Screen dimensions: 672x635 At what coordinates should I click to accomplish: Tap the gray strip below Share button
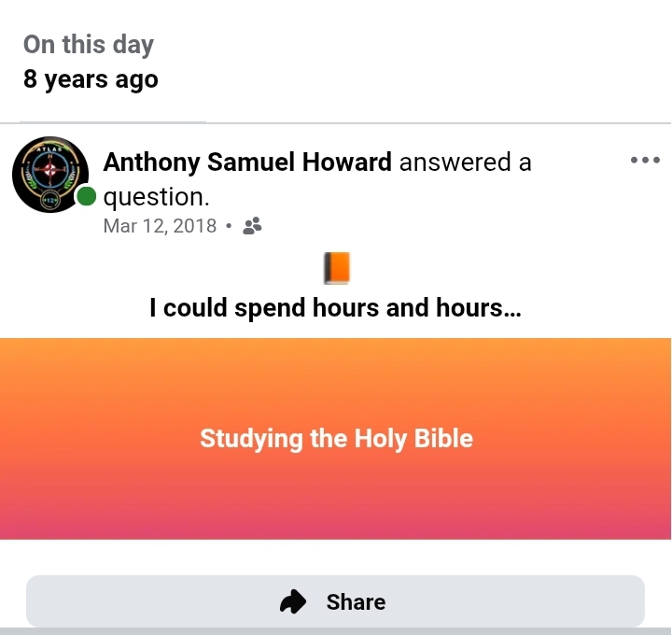[x=336, y=631]
